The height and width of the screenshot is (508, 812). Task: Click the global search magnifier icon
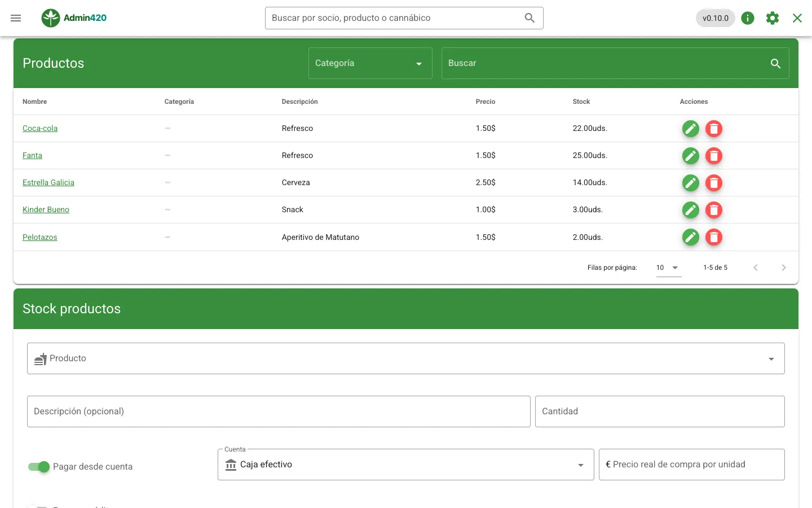coord(529,18)
